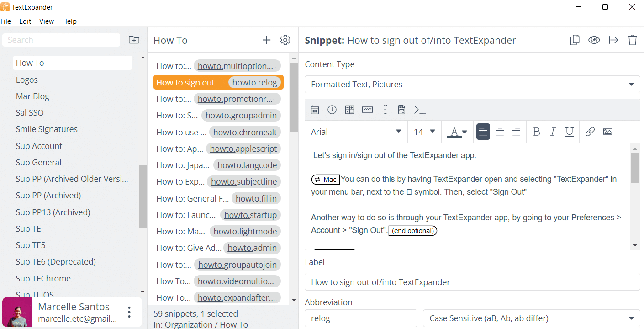This screenshot has height=329, width=644.
Task: Align text right in editor
Action: 516,132
